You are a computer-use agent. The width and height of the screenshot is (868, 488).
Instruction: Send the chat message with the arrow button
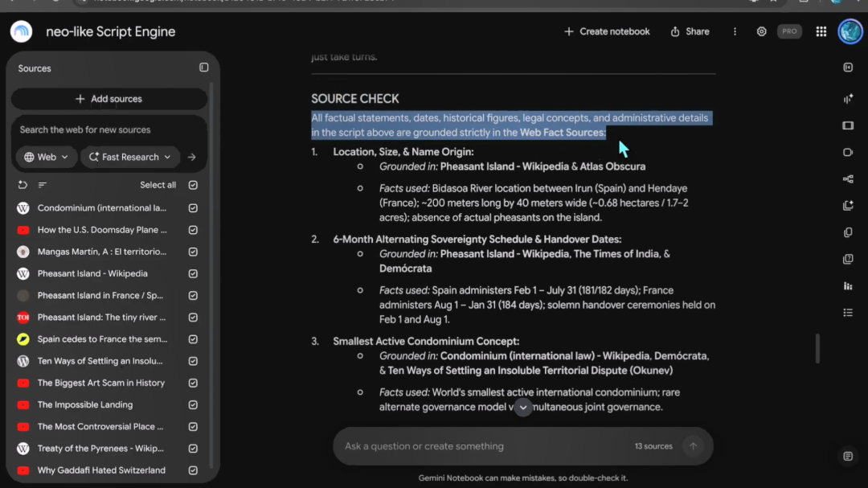point(693,446)
